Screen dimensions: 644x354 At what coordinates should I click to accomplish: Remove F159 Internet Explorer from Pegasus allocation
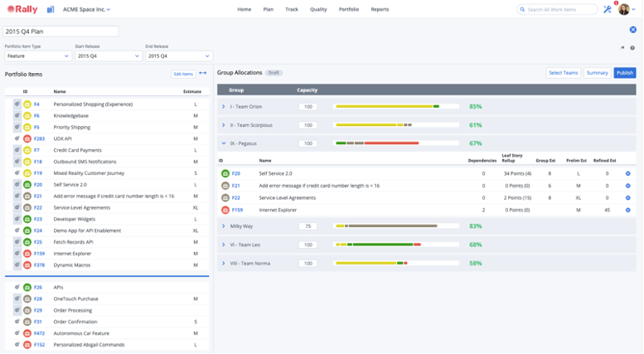[627, 210]
